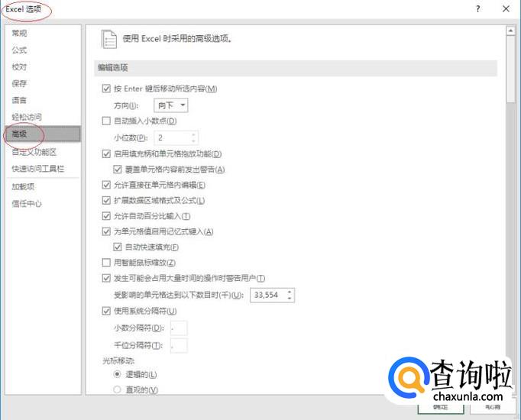This screenshot has width=521, height=420.
Task: Select the 加载项 category
Action: [x=23, y=186]
